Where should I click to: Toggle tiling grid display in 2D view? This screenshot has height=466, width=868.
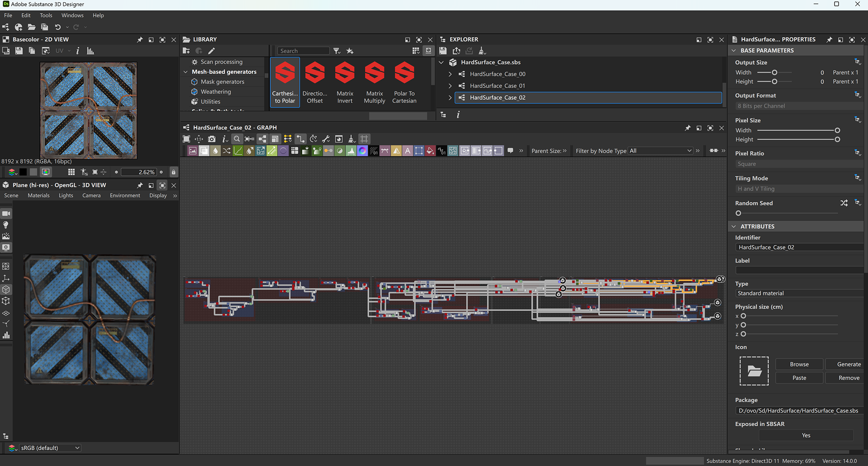click(71, 172)
